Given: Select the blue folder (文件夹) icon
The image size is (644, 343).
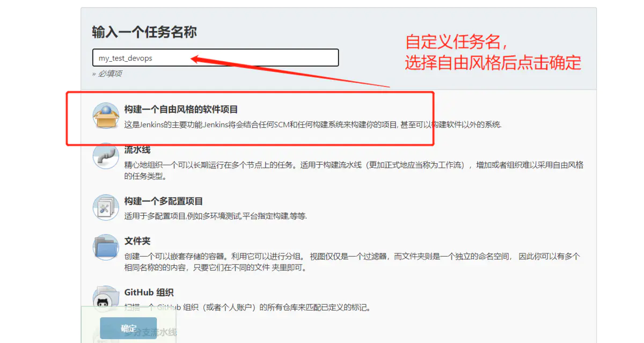Looking at the screenshot, I should tap(106, 247).
